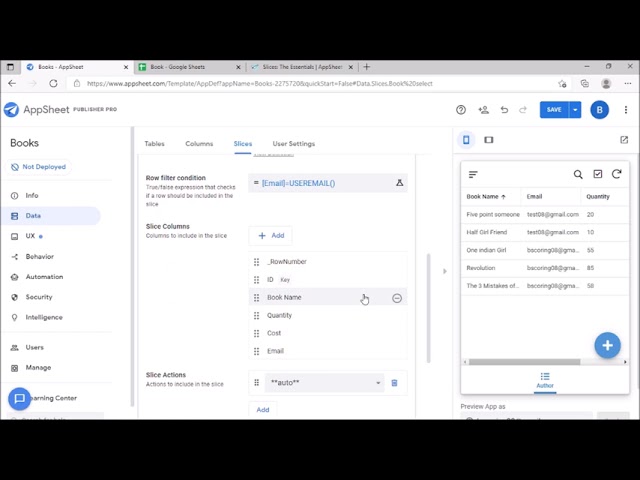Remove Book Name column with minus icon
Viewport: 640px width, 480px height.
pyautogui.click(x=397, y=298)
